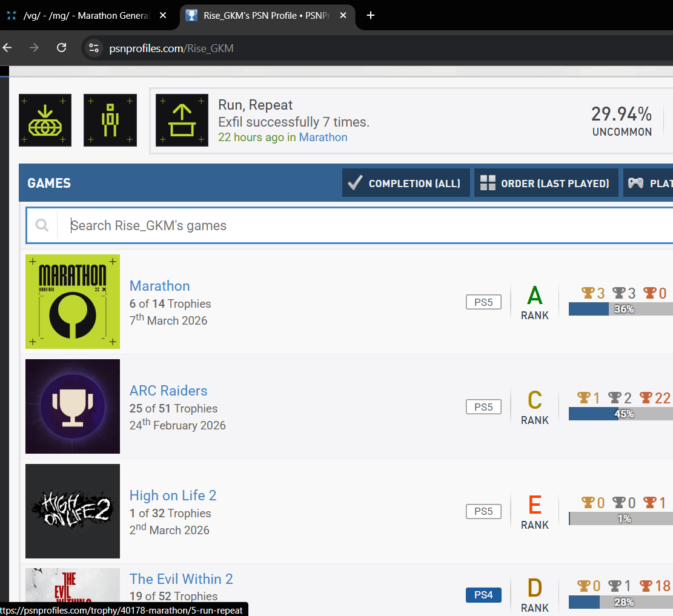Screen dimensions: 673x616
Task: Click the grid icon in Order filter
Action: (488, 183)
